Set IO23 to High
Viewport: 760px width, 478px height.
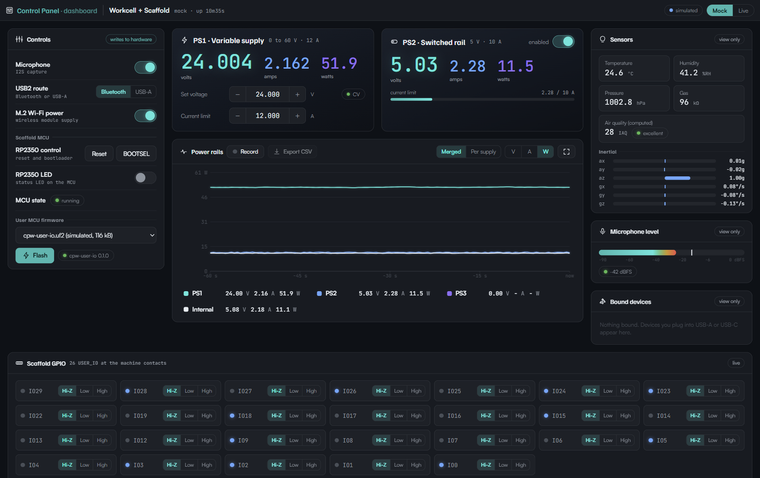click(x=730, y=391)
